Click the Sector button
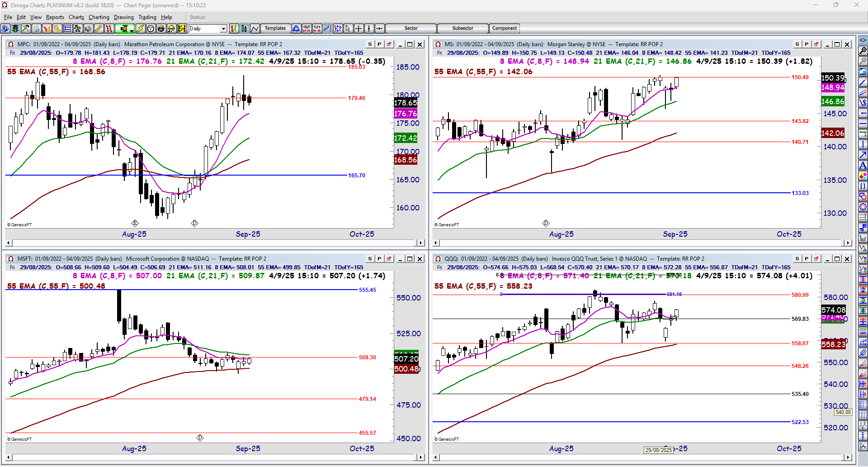Image resolution: width=868 pixels, height=467 pixels. coord(411,29)
